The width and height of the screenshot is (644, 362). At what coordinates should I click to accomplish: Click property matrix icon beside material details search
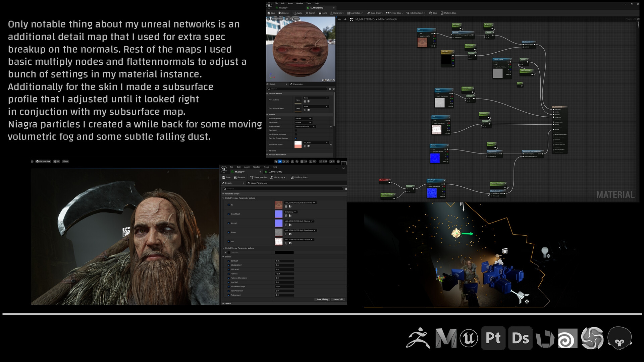point(330,89)
